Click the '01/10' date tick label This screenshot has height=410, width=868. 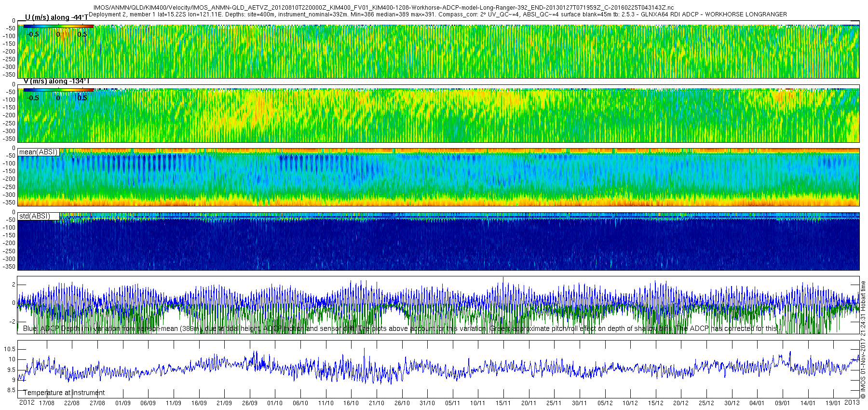[x=275, y=403]
